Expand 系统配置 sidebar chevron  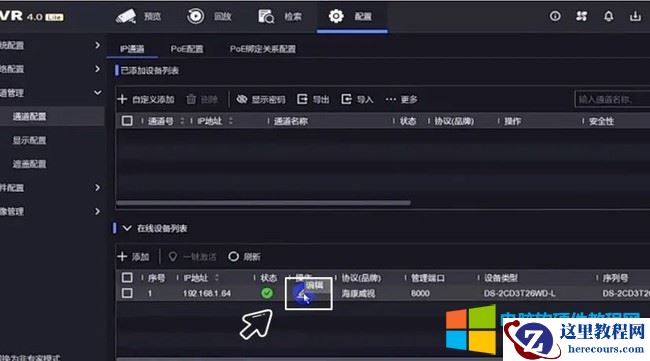point(97,45)
